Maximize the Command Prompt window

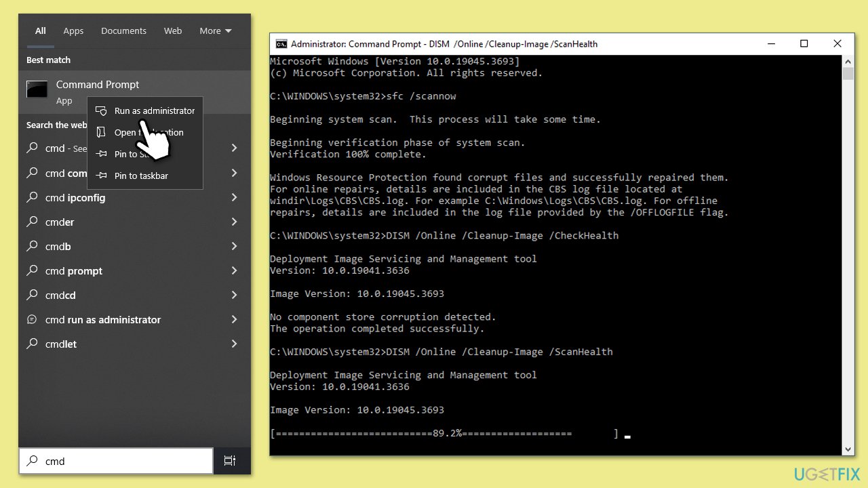pos(804,44)
